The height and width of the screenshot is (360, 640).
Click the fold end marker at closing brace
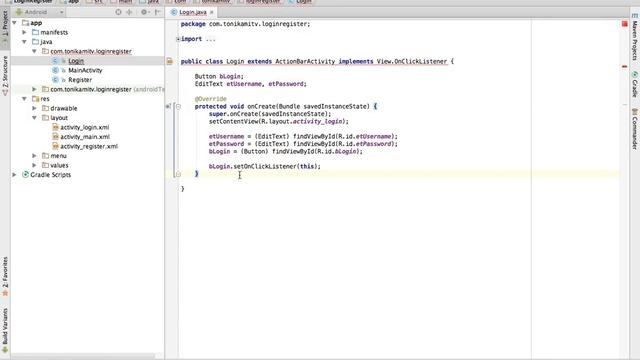point(178,174)
